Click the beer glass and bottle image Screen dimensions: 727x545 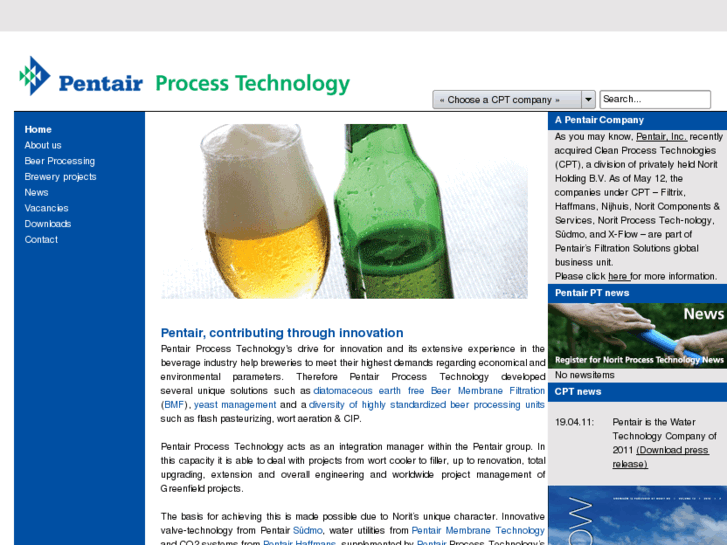pos(344,211)
